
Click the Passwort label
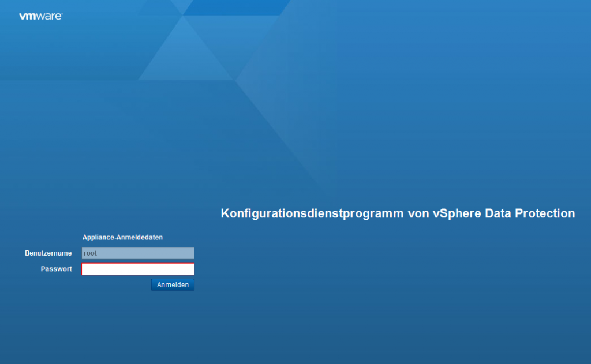(56, 269)
